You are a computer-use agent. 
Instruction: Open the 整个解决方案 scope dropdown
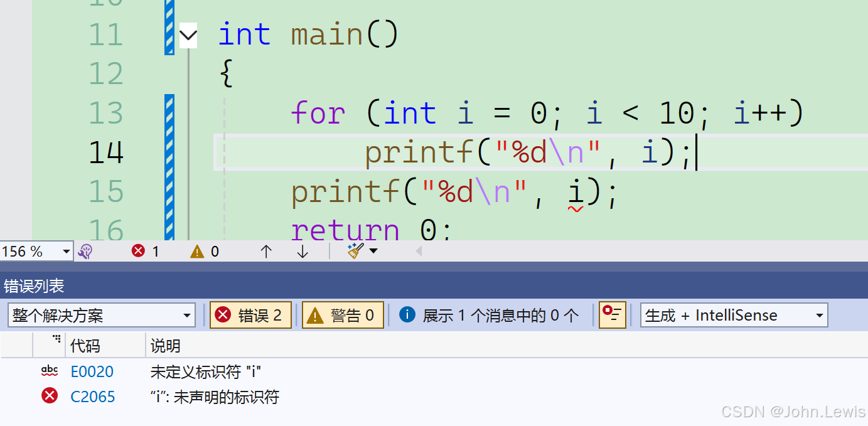click(x=102, y=315)
